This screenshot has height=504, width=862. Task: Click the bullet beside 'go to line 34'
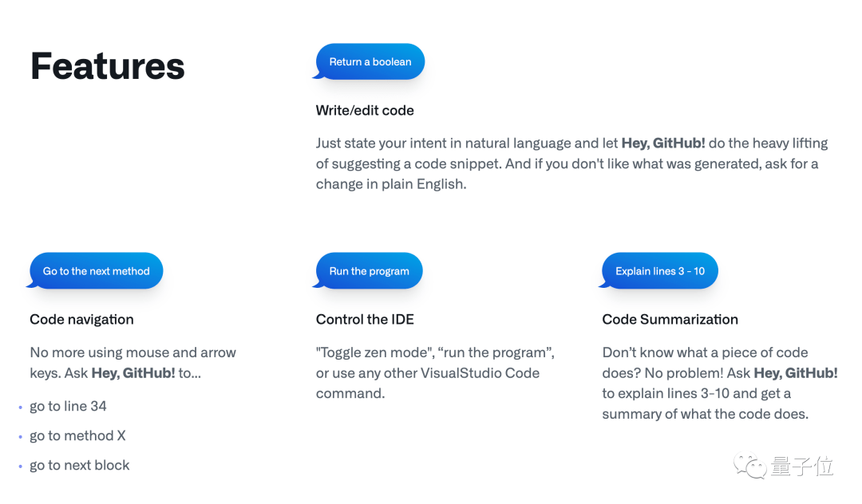(x=20, y=408)
